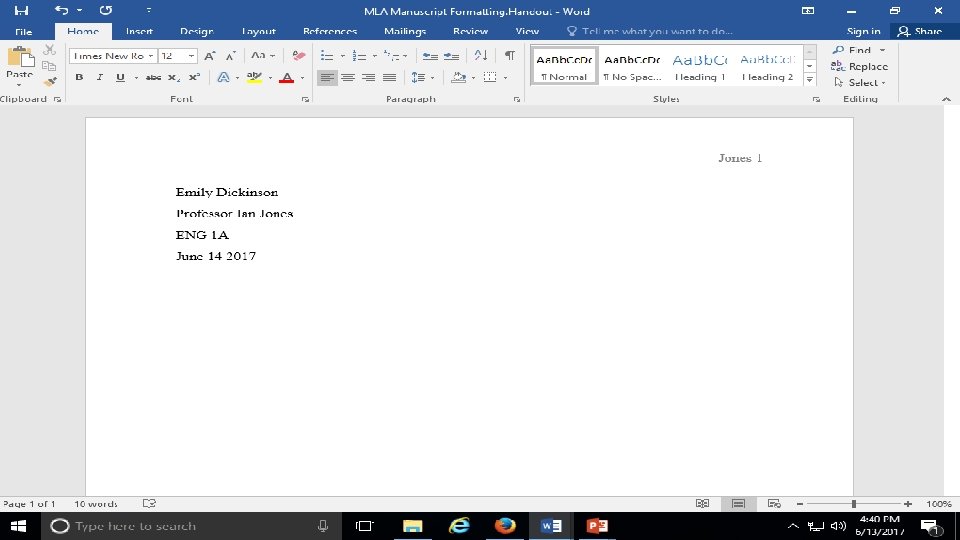Switch to the Layout tab

coord(258,31)
